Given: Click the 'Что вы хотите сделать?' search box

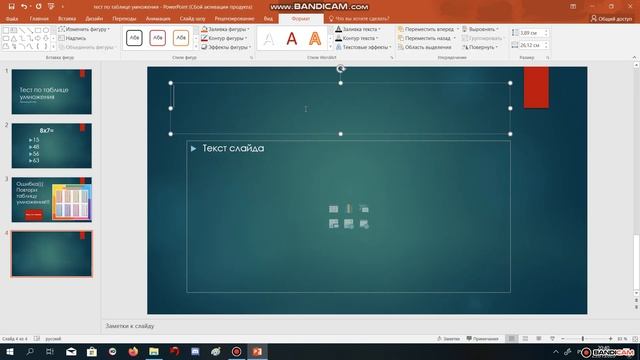Looking at the screenshot, I should click(359, 19).
